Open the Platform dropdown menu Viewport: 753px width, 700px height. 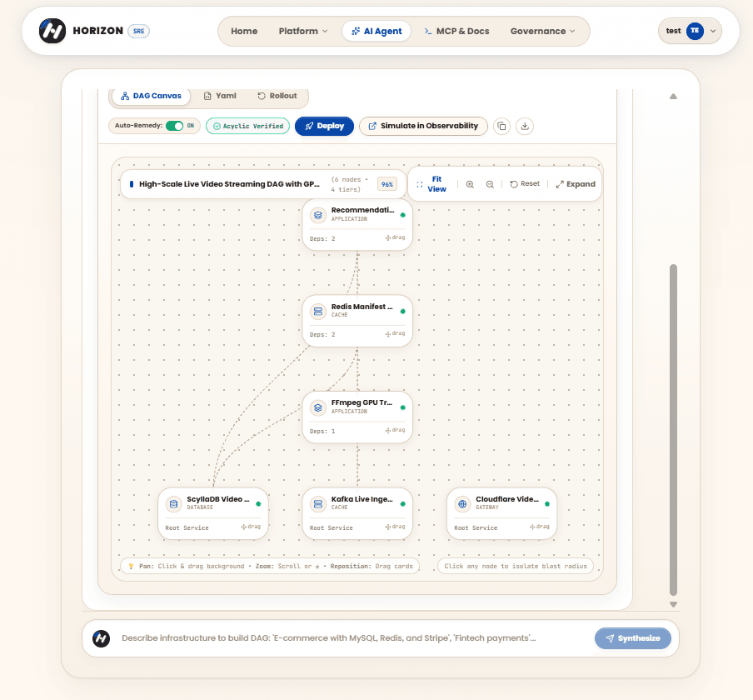point(303,31)
